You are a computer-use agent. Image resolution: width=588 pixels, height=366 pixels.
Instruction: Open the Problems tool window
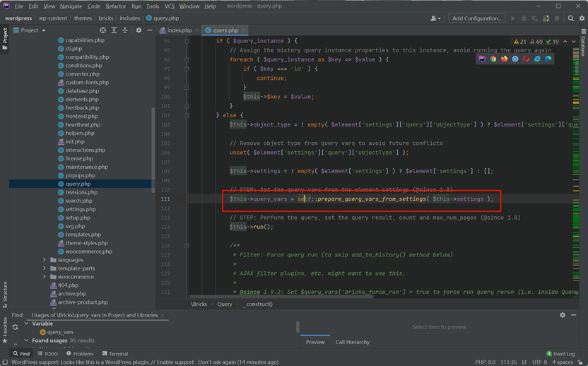coord(80,354)
